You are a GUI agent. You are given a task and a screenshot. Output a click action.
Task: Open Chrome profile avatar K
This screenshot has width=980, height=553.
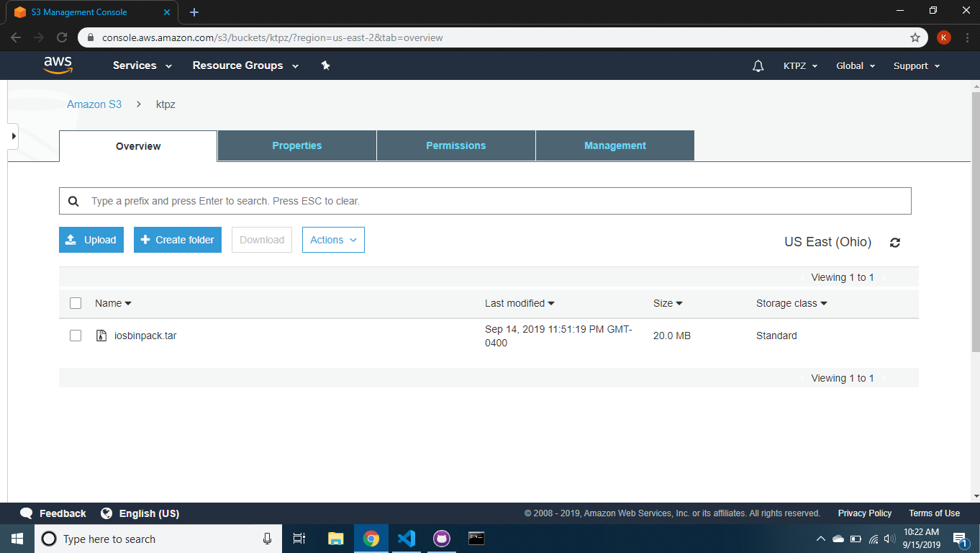944,37
